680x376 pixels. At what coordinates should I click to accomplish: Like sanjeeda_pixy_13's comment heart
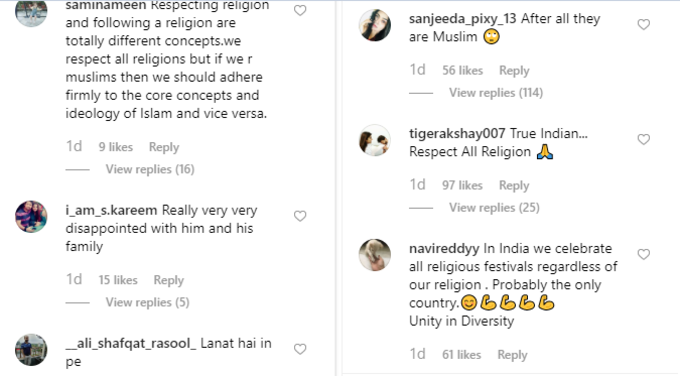coord(644,24)
